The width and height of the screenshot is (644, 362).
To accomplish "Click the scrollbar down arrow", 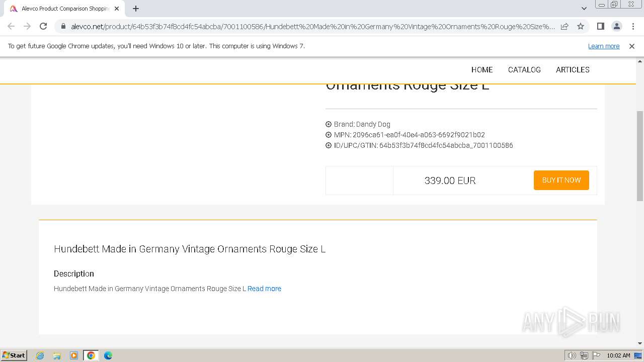I will 640,343.
